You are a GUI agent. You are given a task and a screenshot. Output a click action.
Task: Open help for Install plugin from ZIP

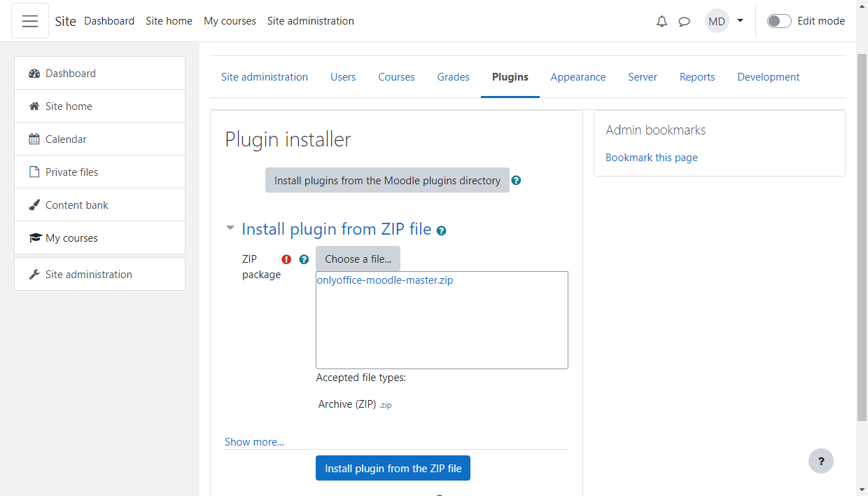(x=441, y=230)
